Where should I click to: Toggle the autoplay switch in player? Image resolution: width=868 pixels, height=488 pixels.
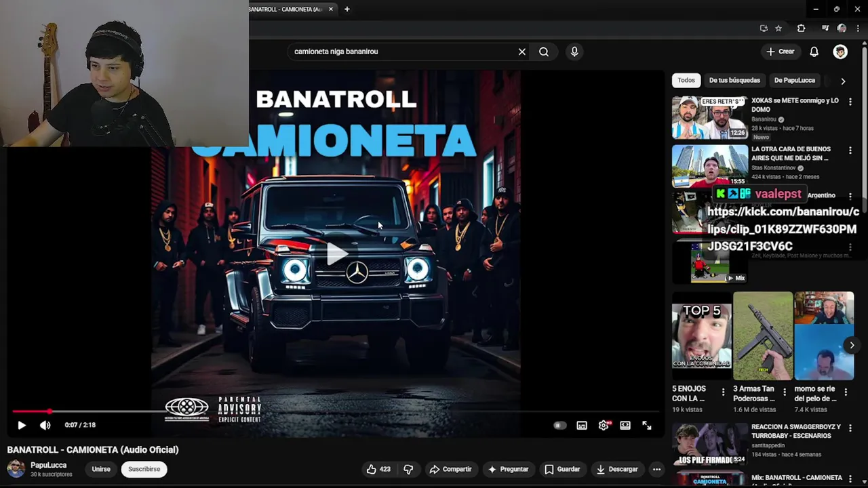point(559,425)
